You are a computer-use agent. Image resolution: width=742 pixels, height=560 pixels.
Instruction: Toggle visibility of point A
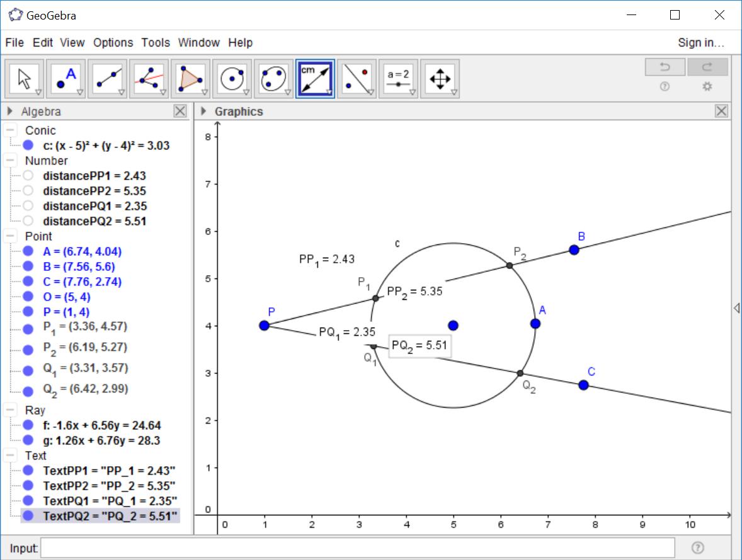point(28,251)
